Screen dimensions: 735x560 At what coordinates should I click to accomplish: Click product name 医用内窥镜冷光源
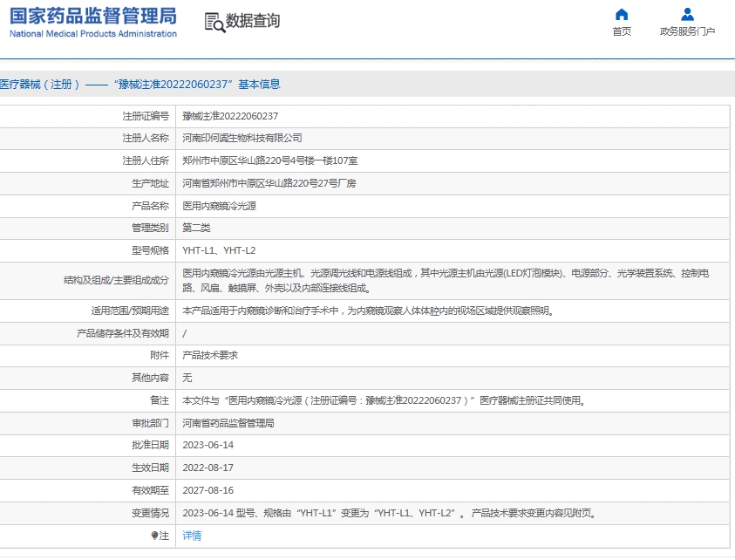click(x=220, y=206)
